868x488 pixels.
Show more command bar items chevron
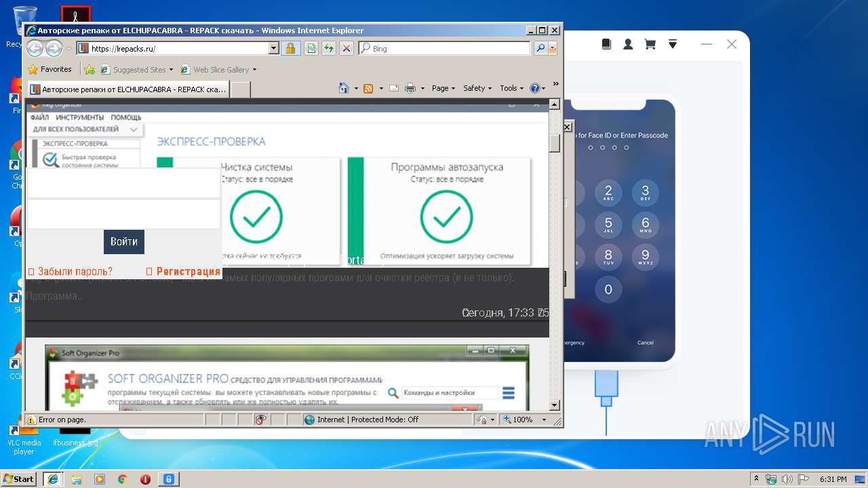(x=555, y=84)
